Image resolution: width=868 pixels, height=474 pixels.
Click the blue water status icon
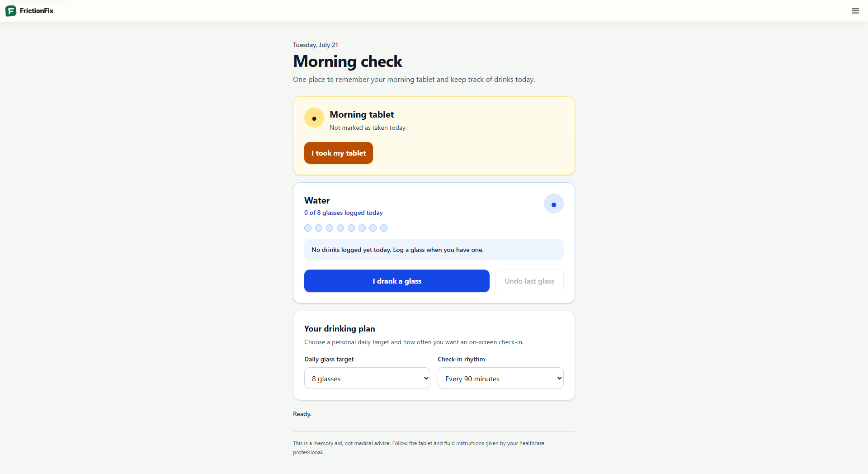tap(554, 204)
